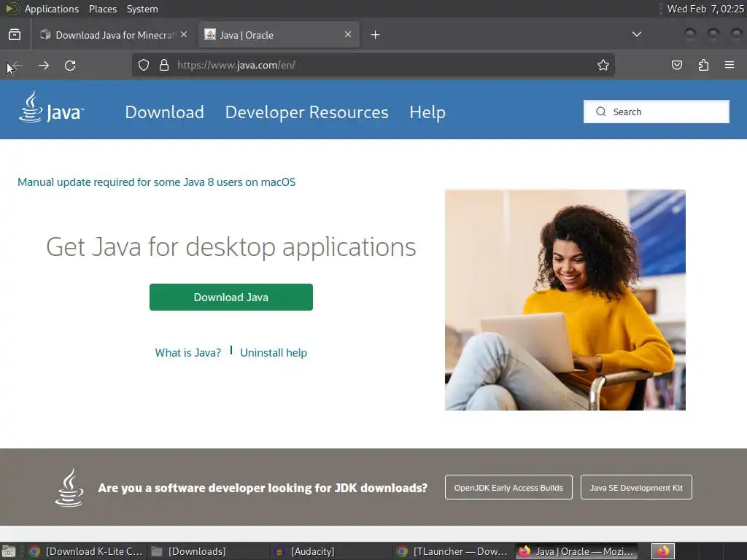
Task: Click the woman with laptop hero image
Action: coord(565,300)
